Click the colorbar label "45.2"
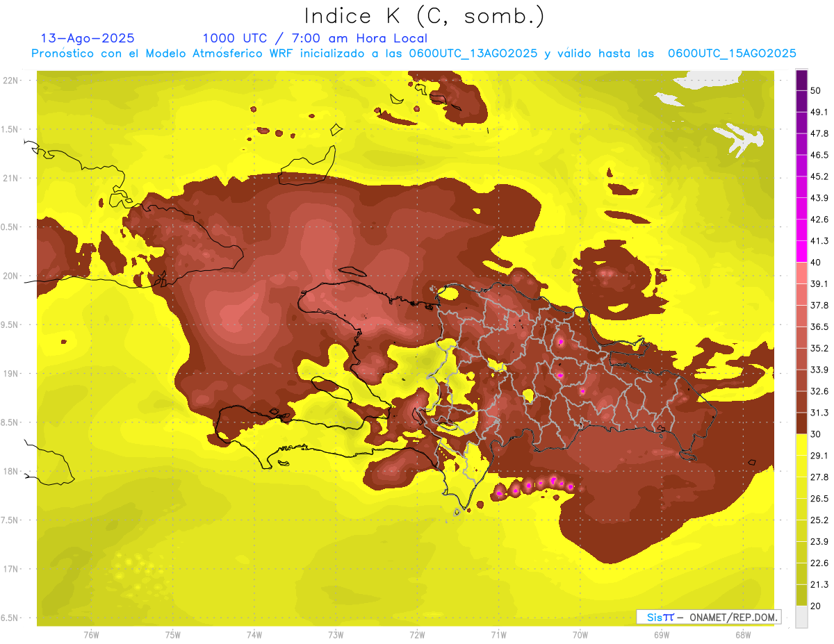The height and width of the screenshot is (644, 834). tap(819, 176)
